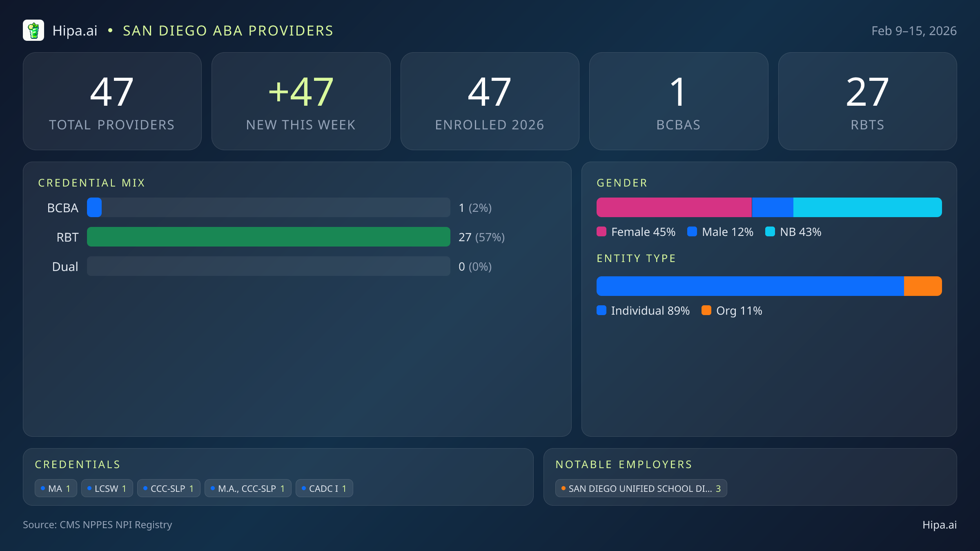Select the Female legend swatch in Gender chart
The height and width of the screenshot is (551, 980).
point(602,231)
